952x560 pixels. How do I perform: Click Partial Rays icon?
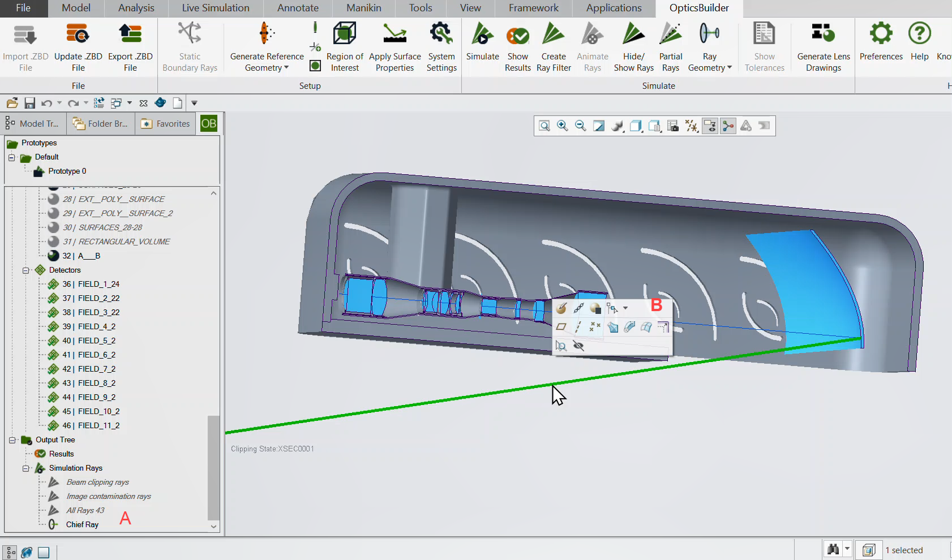coord(671,34)
